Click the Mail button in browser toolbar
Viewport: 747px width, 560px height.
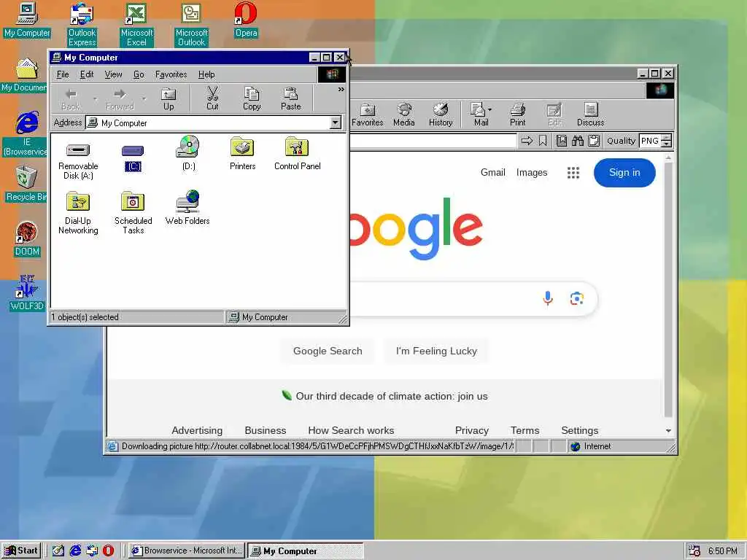pyautogui.click(x=481, y=114)
